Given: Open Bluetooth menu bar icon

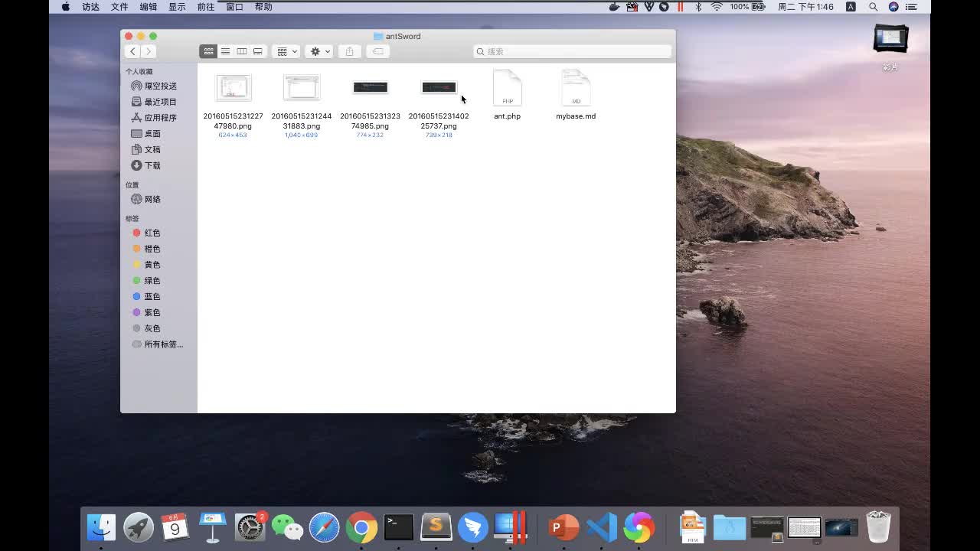Looking at the screenshot, I should pos(698,7).
